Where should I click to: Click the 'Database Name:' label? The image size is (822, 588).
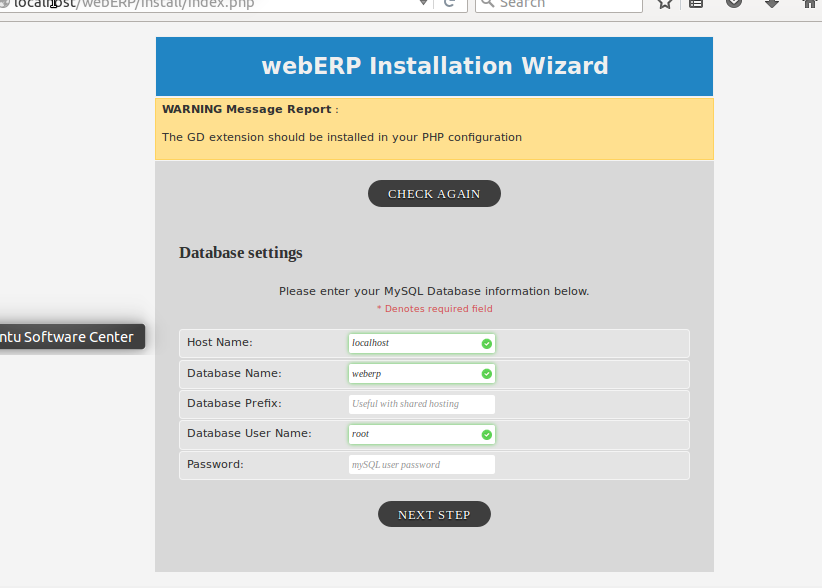click(x=234, y=373)
